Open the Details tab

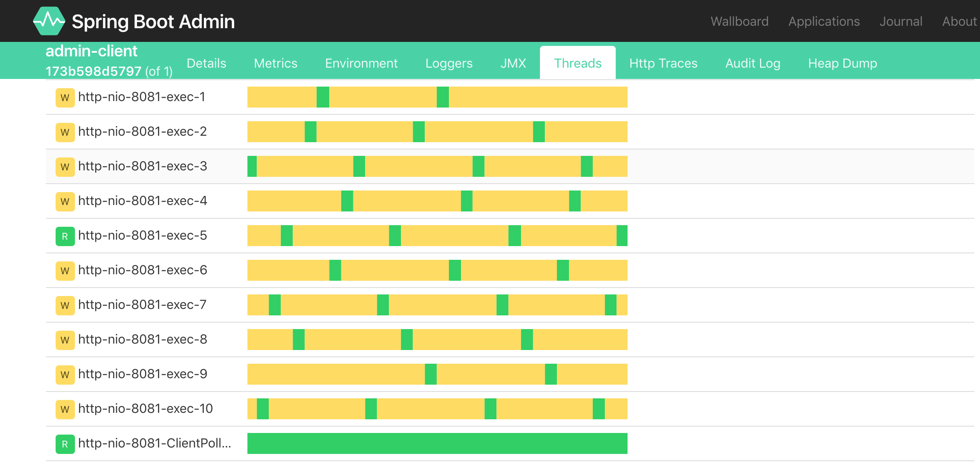pos(206,63)
